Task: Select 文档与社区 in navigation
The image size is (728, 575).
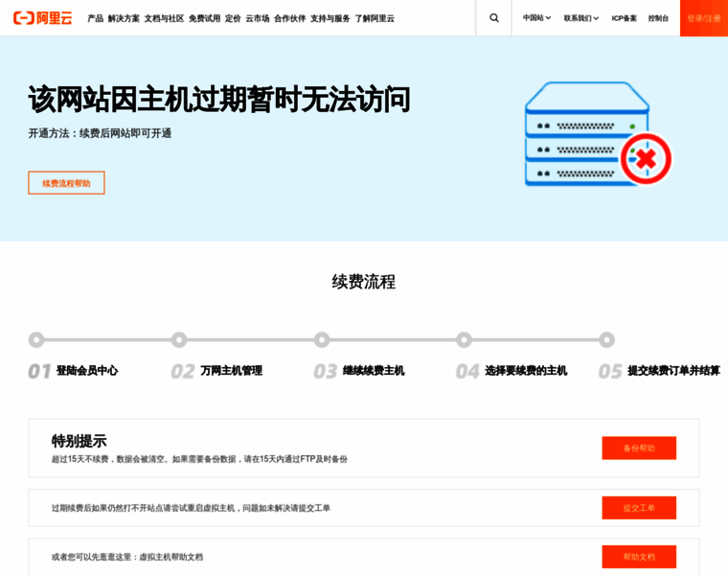Action: coord(164,18)
